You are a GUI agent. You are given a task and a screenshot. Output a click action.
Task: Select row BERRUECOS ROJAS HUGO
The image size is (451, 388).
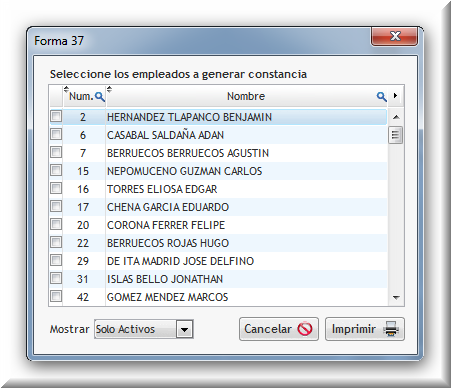coord(218,243)
